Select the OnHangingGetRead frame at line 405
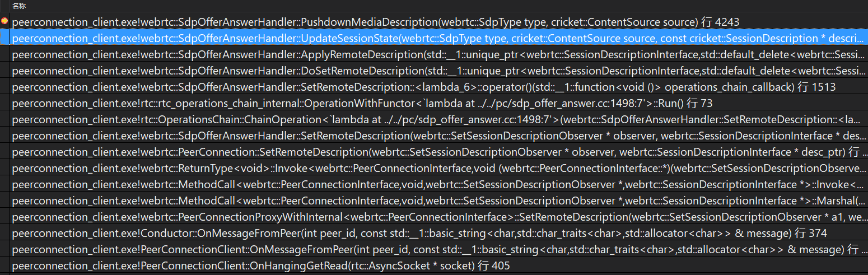 coord(438,265)
